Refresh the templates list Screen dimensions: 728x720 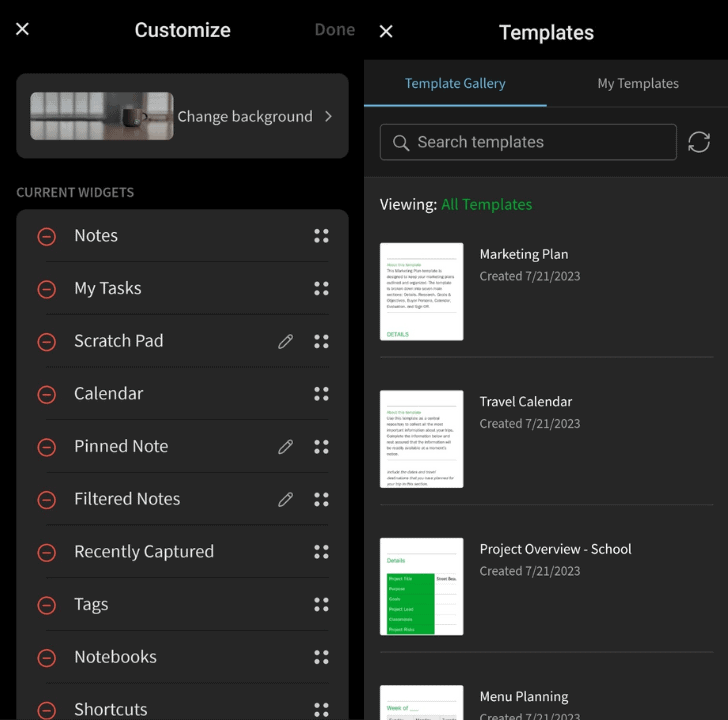click(699, 142)
